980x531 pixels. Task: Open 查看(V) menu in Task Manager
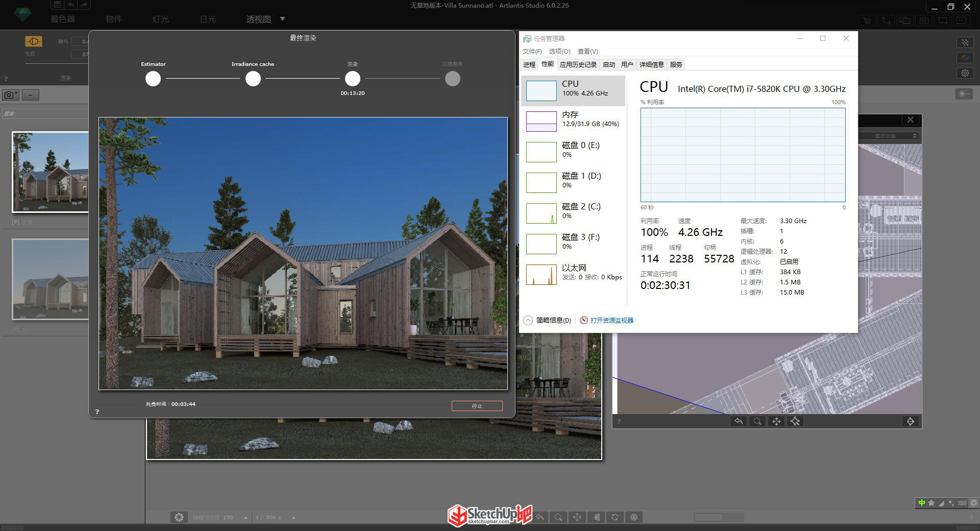pos(587,52)
